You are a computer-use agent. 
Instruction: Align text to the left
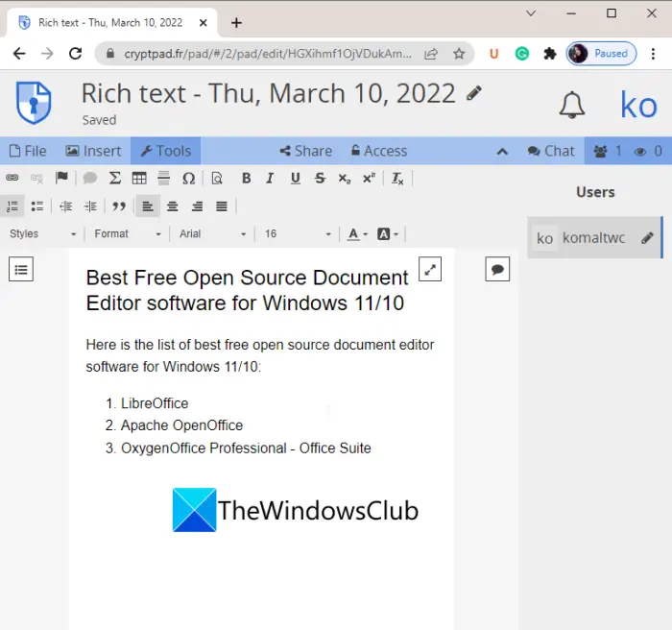pos(148,206)
